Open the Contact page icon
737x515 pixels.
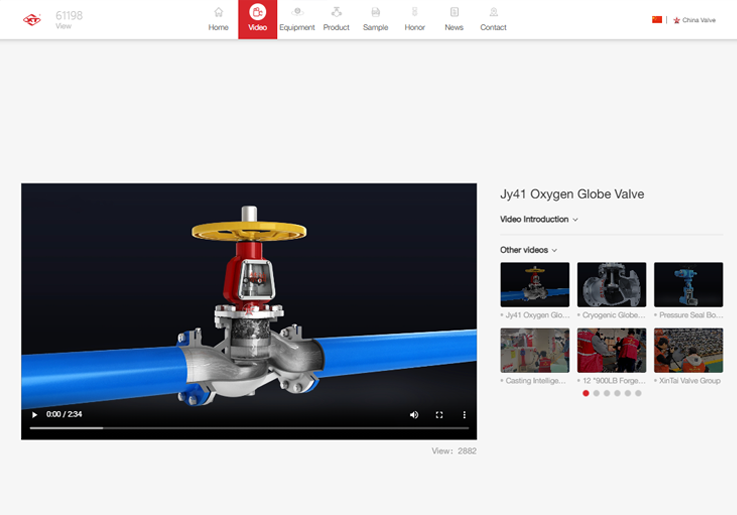pyautogui.click(x=493, y=12)
